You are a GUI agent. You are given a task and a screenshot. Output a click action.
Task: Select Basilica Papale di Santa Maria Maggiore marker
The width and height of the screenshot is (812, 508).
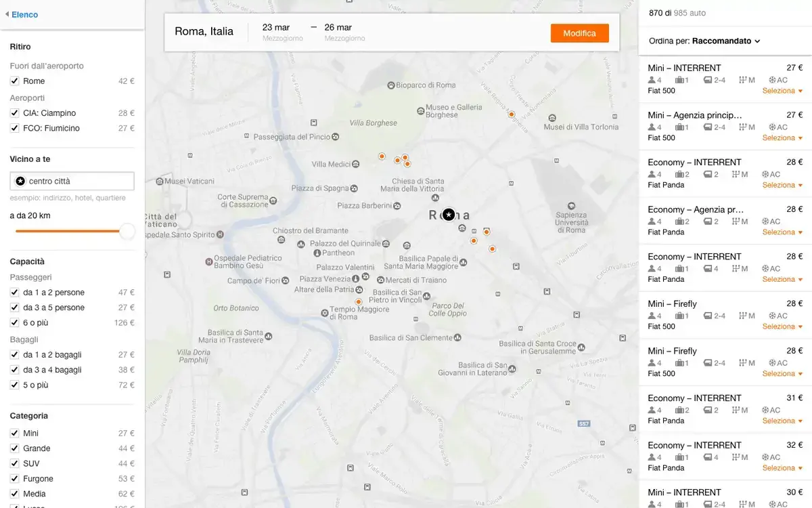464,261
